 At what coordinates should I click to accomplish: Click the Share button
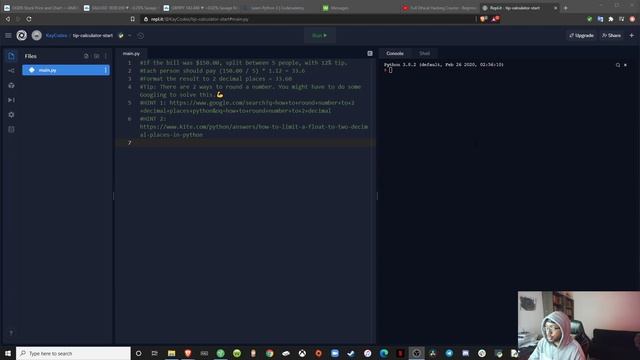(611, 36)
